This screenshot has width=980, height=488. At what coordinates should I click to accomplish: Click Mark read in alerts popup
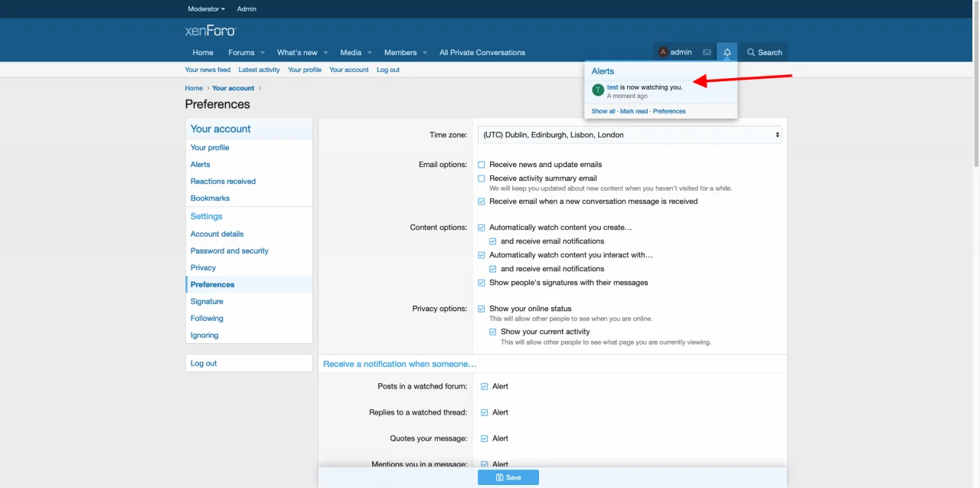tap(634, 112)
